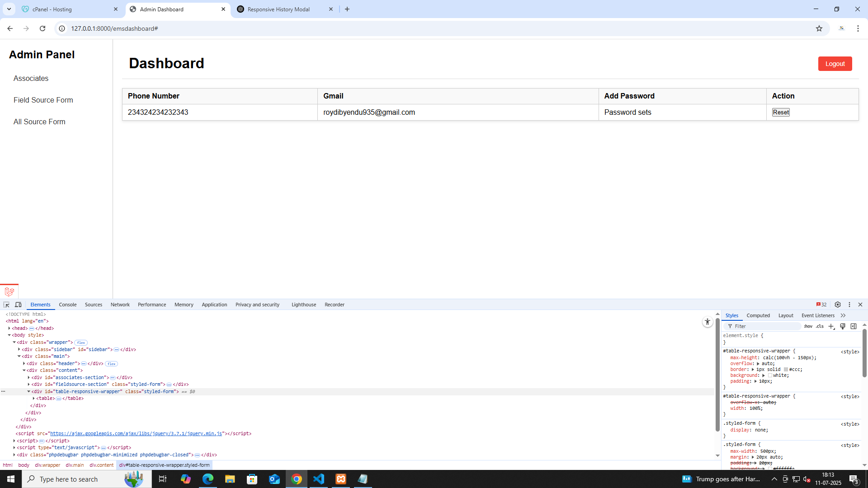Activate the DevTools inspect element picker
This screenshot has width=868, height=488.
(6, 305)
